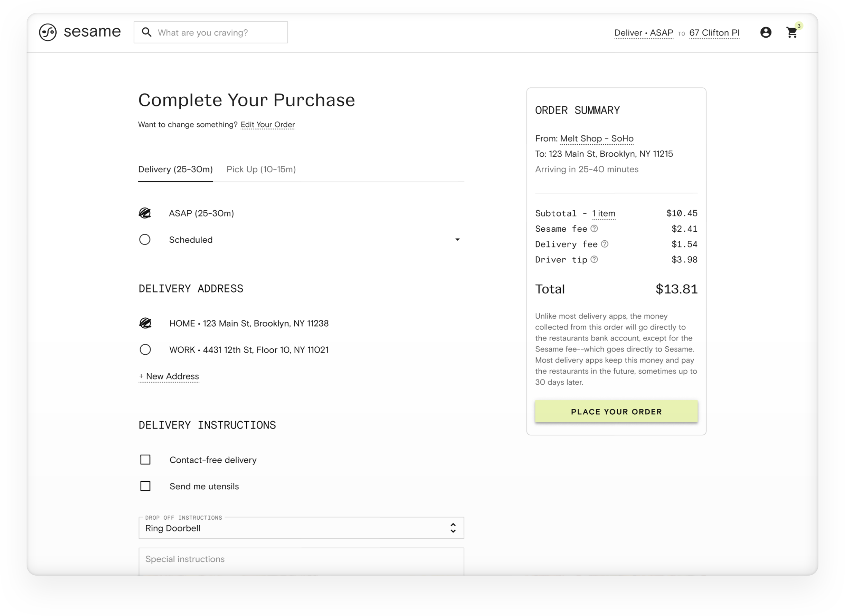Check the Send me utensils box

click(x=145, y=486)
